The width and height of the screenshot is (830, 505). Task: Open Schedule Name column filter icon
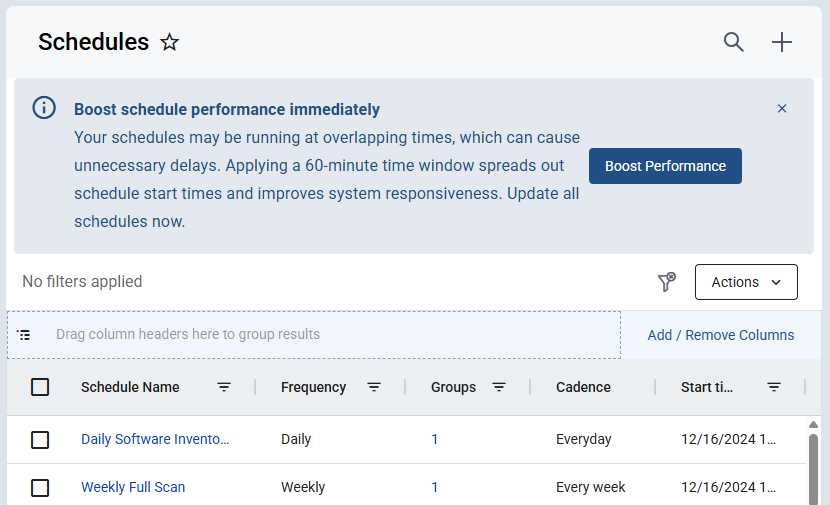pos(224,387)
